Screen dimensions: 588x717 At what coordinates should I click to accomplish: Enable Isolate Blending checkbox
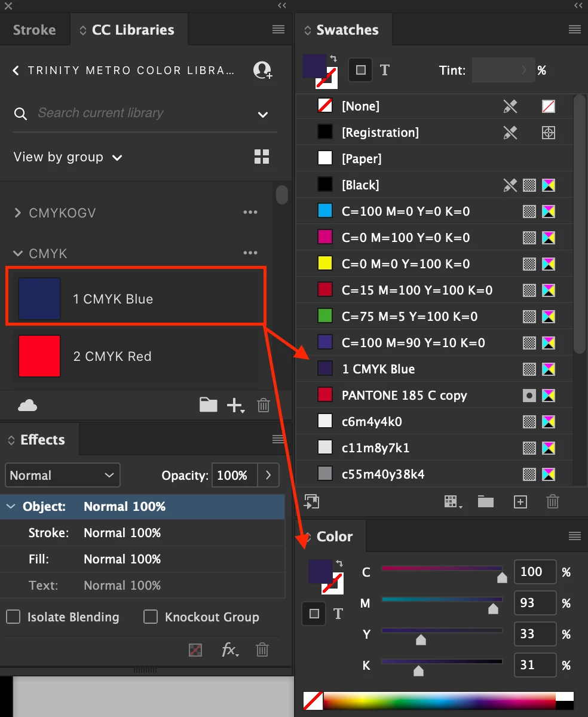[x=13, y=617]
